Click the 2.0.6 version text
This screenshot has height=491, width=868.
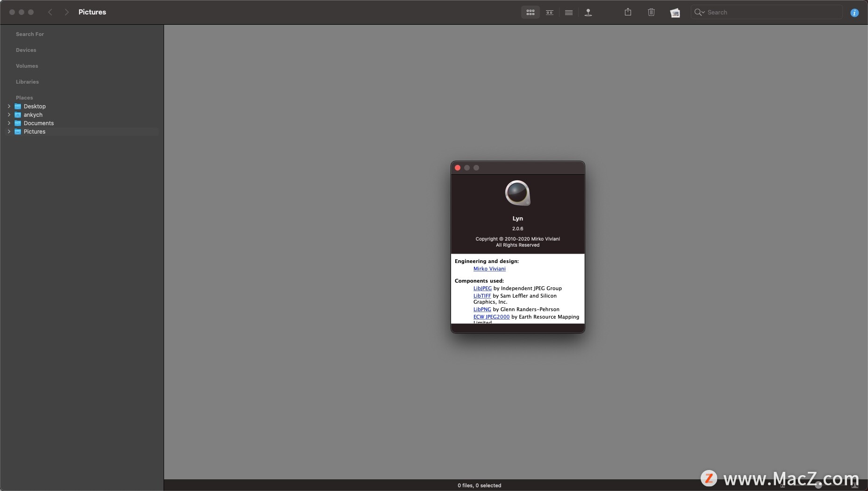click(x=517, y=228)
